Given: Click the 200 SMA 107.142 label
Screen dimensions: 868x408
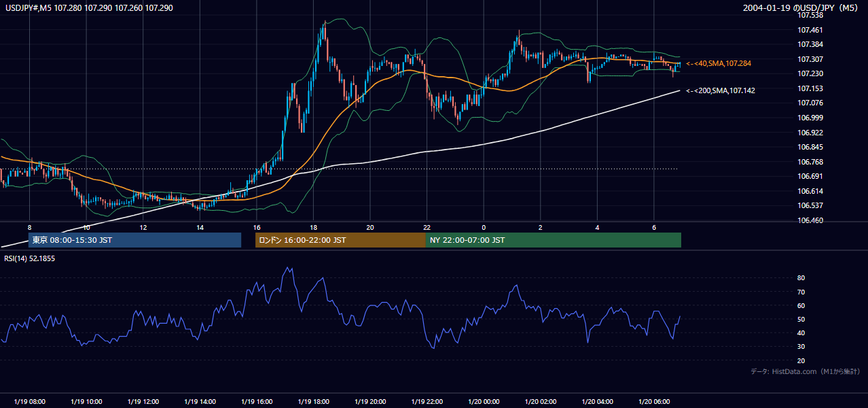Looking at the screenshot, I should (721, 90).
